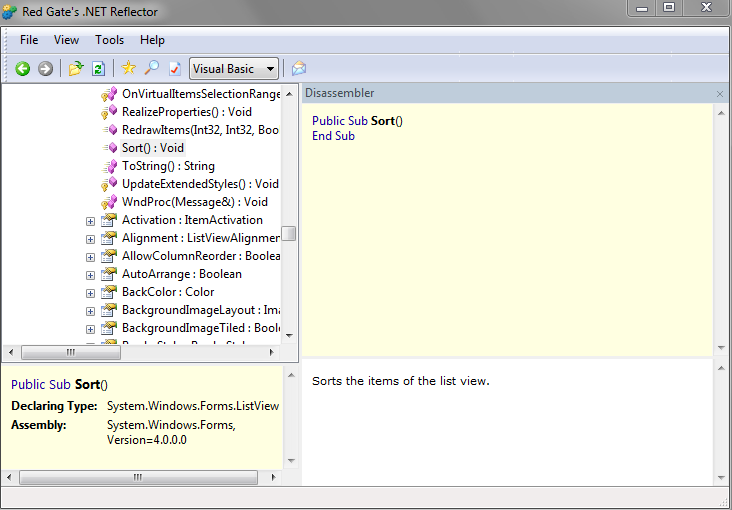Go back with the green Back arrow
This screenshot has height=510, width=732.
pyautogui.click(x=22, y=69)
